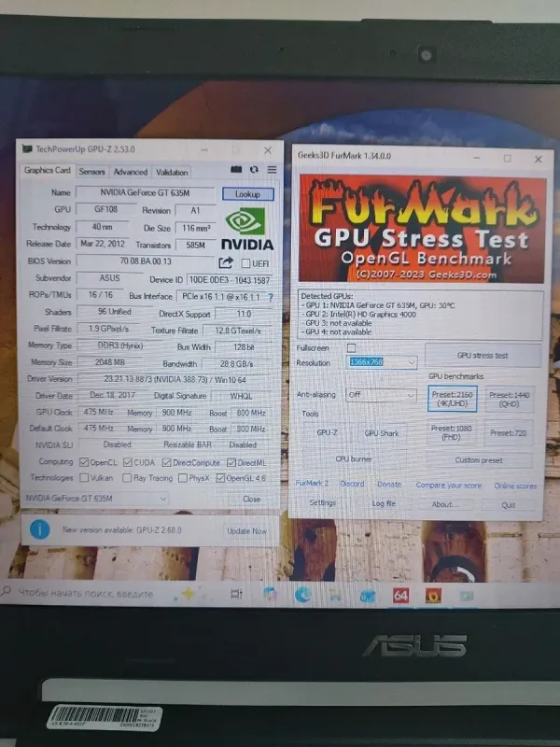Click the NVIDIA logo in GPU-Z

[249, 230]
